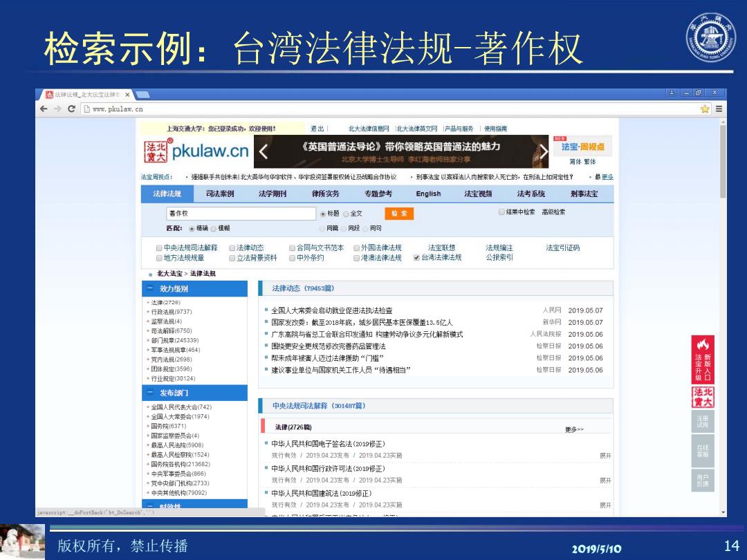The height and width of the screenshot is (560, 747).
Task: Tick the 结果中检索 checkbox
Action: (x=501, y=212)
